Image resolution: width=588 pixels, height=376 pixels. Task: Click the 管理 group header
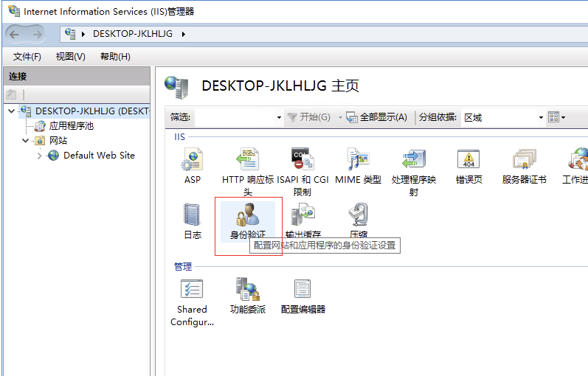tap(183, 267)
